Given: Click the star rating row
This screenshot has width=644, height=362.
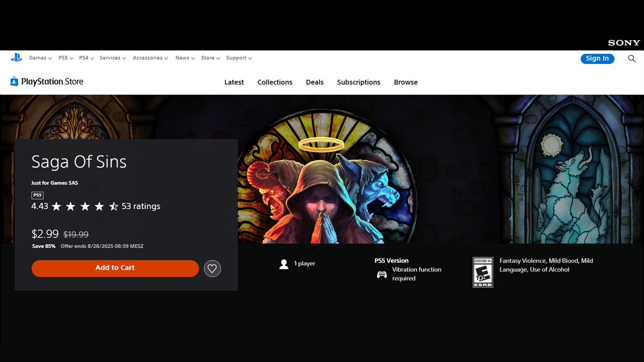Looking at the screenshot, I should pyautogui.click(x=85, y=206).
